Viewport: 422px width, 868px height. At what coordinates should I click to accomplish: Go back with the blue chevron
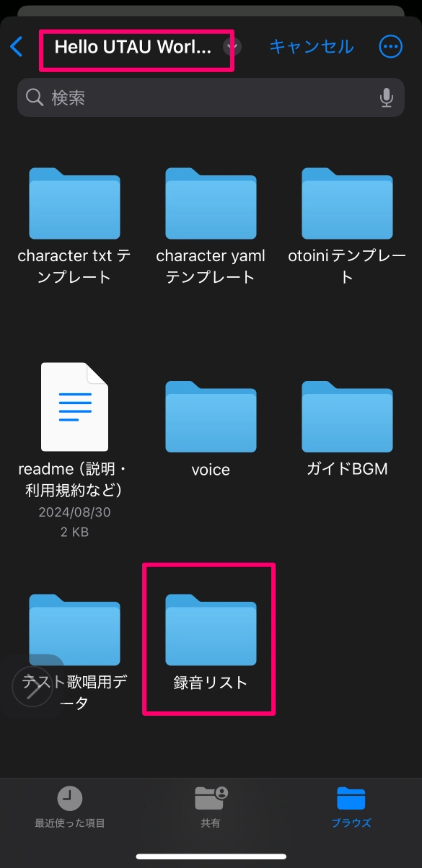[17, 47]
